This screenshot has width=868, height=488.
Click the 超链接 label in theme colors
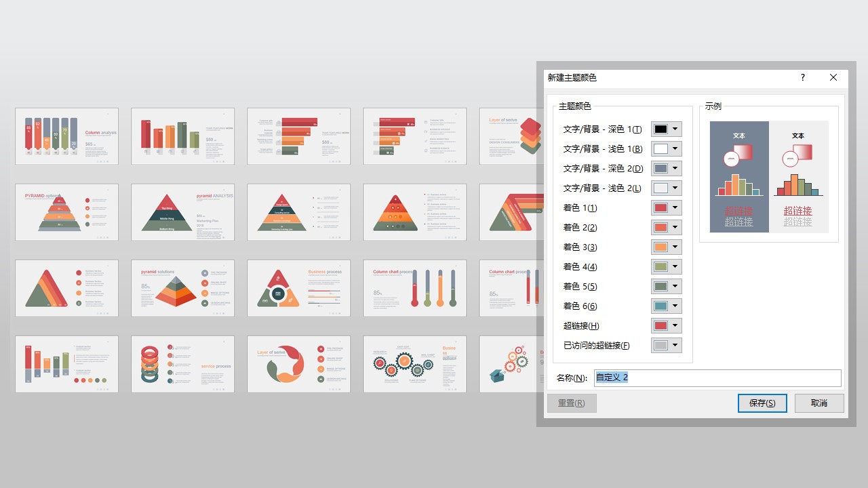click(580, 326)
